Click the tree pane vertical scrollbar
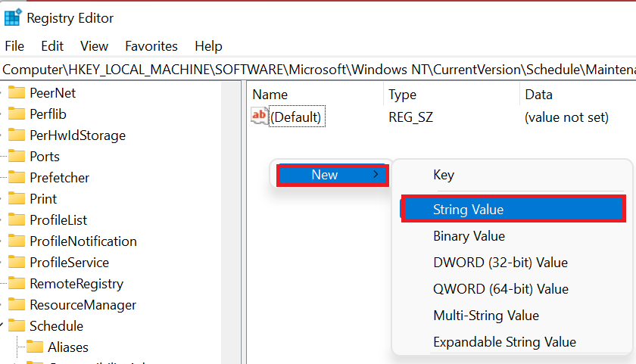 coord(231,222)
